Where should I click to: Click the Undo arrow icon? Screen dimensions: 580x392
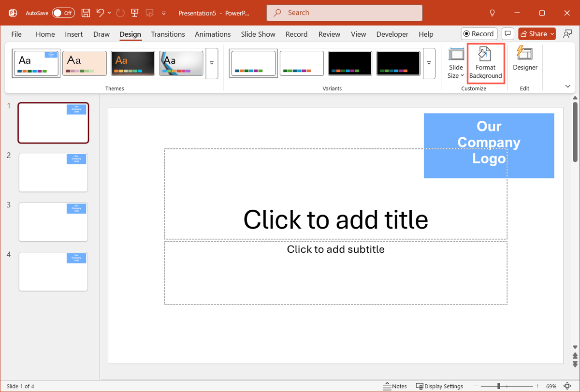(100, 13)
